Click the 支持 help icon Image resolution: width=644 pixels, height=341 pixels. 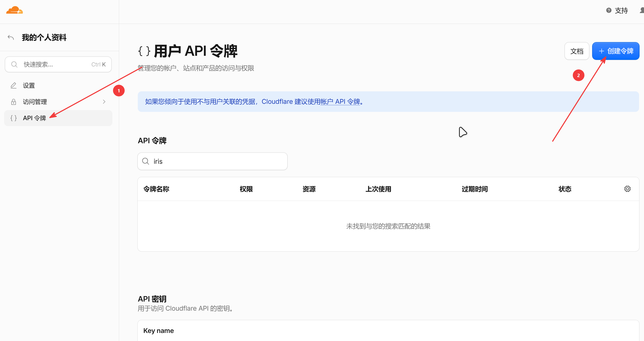[609, 10]
